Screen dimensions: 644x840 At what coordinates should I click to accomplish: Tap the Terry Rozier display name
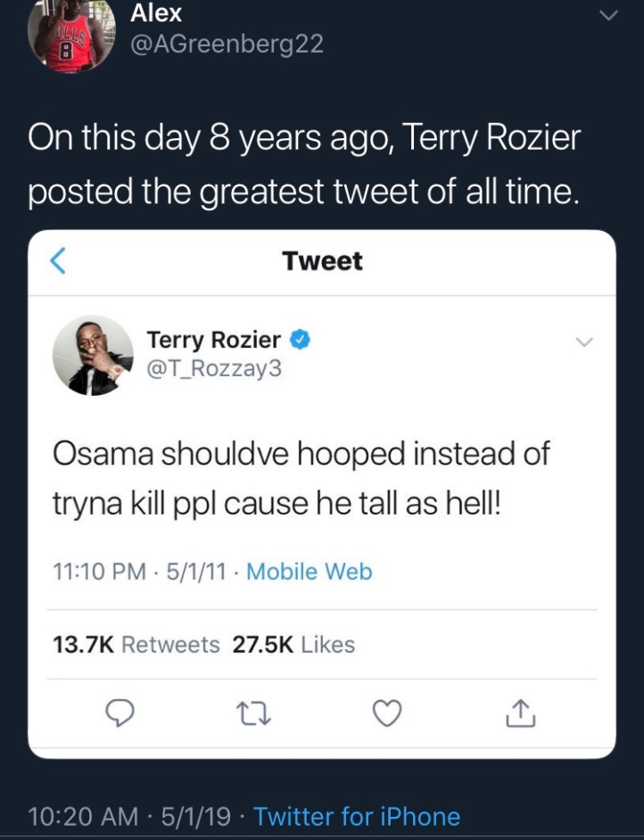tap(214, 340)
